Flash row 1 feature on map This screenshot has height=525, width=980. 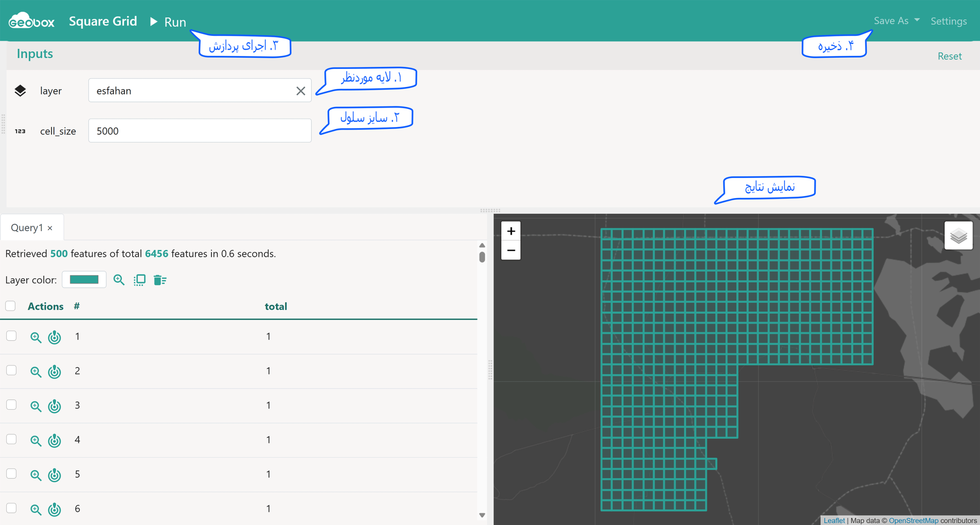pos(54,337)
